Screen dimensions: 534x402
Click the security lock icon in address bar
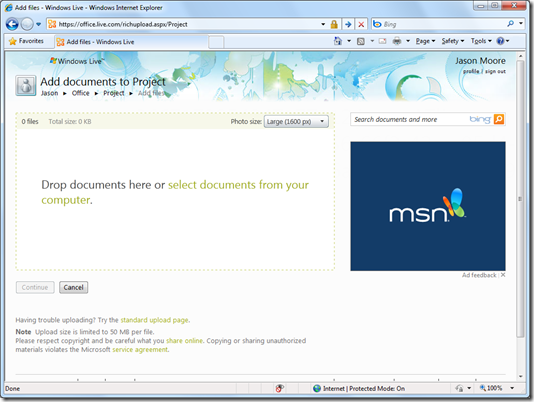tap(334, 24)
